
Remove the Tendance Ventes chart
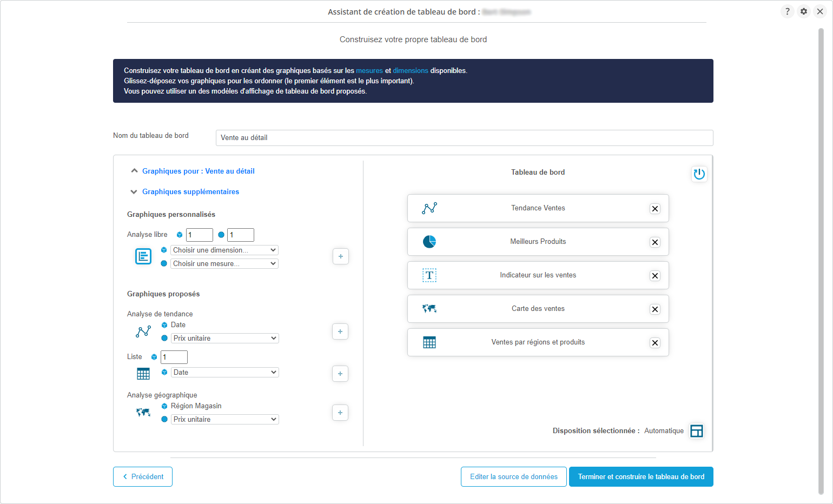[x=654, y=209]
